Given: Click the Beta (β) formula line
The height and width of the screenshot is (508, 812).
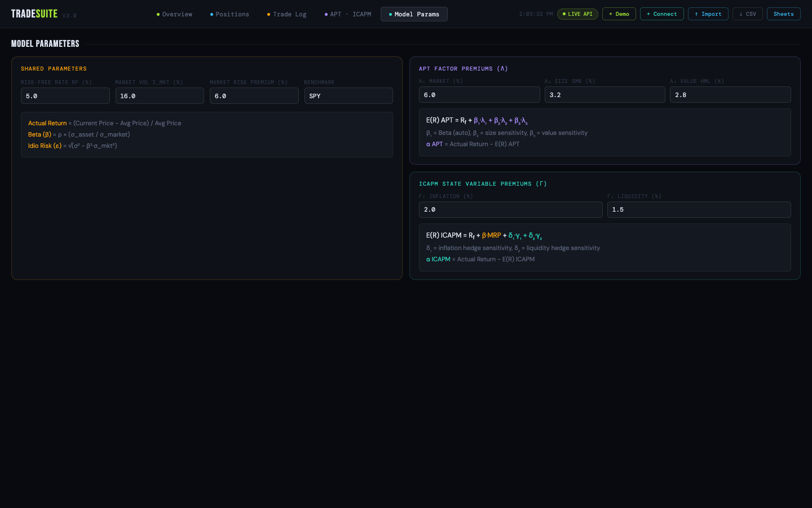Looking at the screenshot, I should pyautogui.click(x=79, y=134).
